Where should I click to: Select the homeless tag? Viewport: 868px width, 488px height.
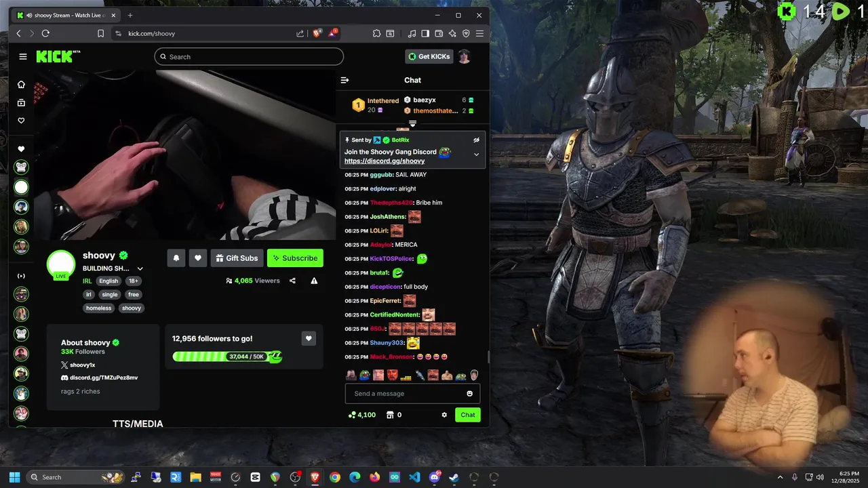[98, 308]
